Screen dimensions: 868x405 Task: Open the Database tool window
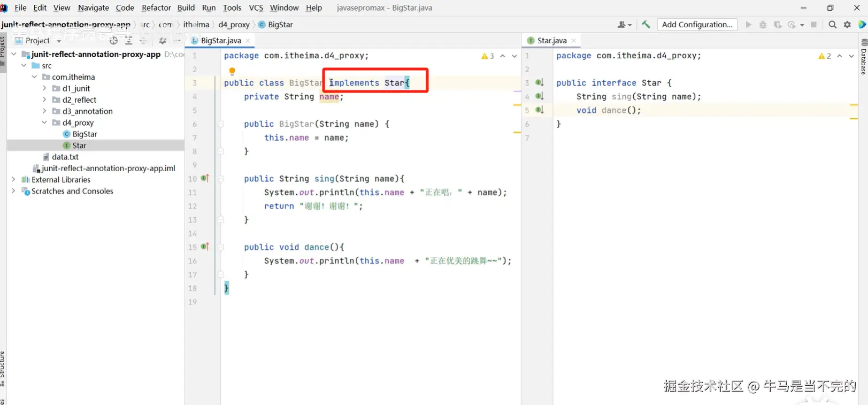point(864,56)
